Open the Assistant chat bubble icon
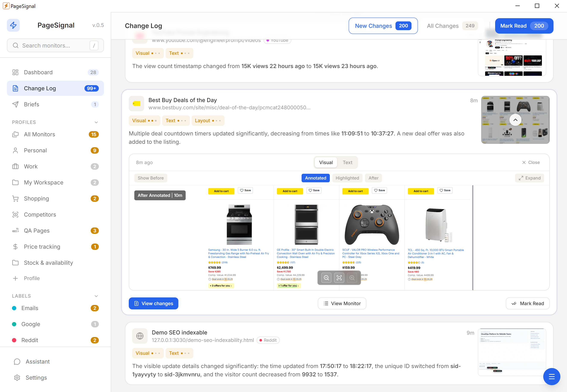The image size is (567, 392). click(17, 362)
